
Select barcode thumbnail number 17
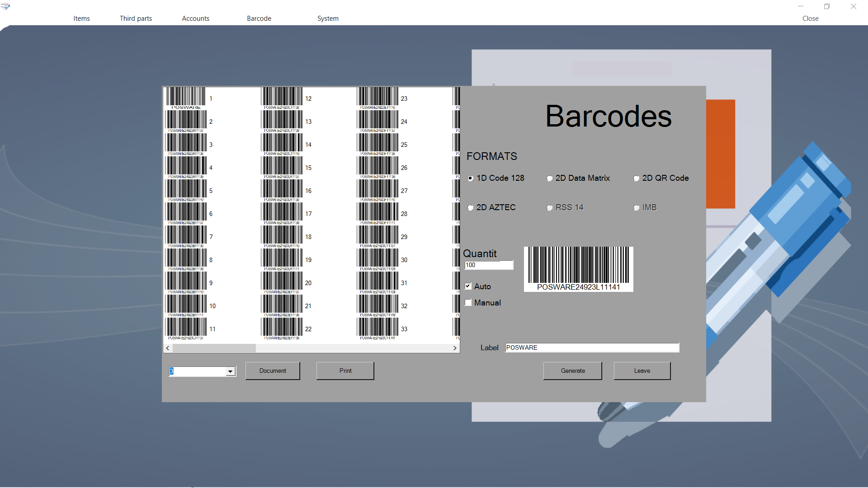click(282, 213)
